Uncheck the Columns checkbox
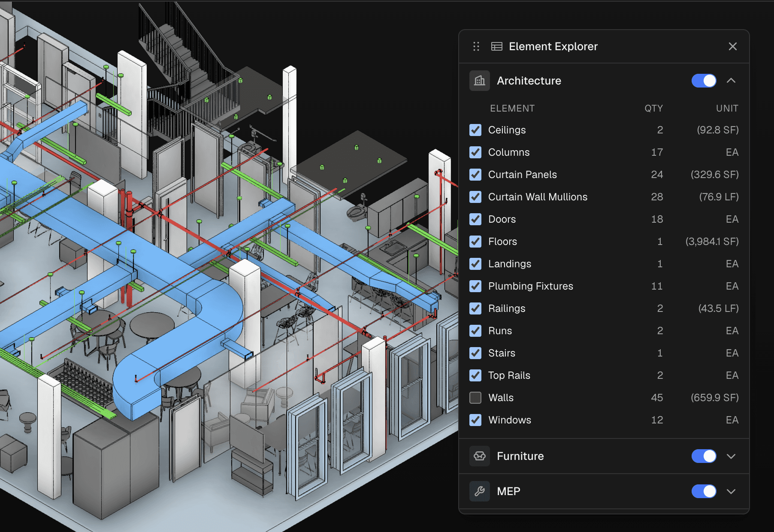774x532 pixels. point(475,152)
